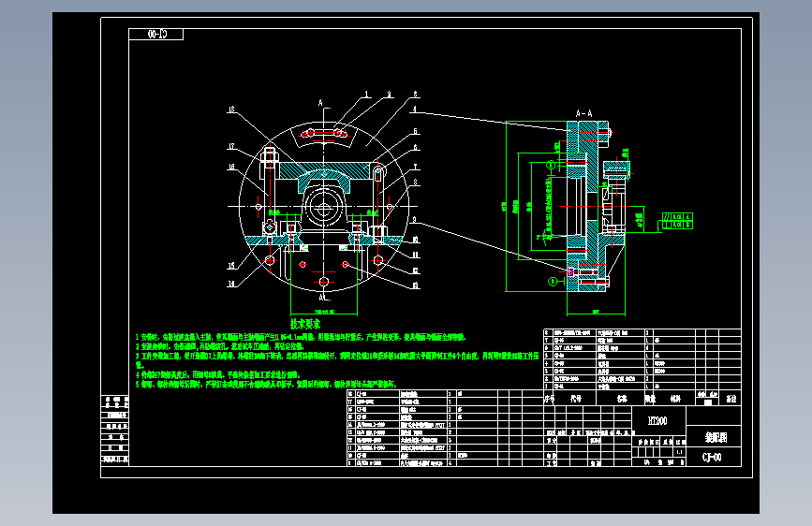The image size is (812, 526).
Task: Select the 名称 column header
Action: click(x=622, y=399)
